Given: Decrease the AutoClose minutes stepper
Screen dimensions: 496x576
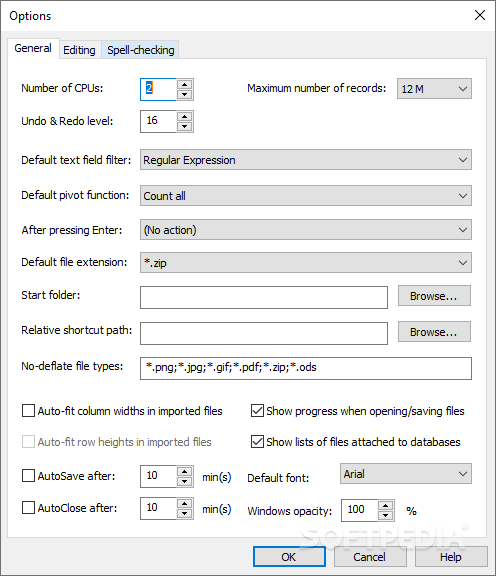Looking at the screenshot, I should tap(184, 513).
